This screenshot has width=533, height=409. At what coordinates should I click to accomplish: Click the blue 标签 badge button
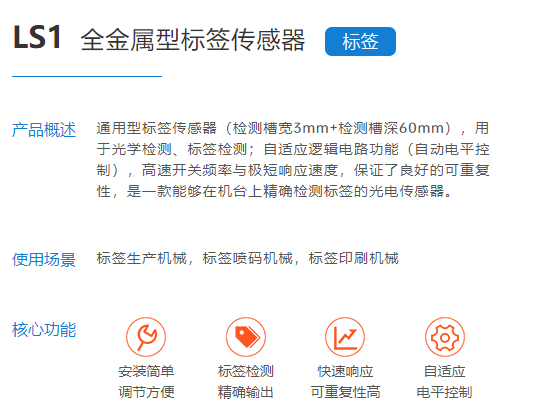tap(360, 41)
